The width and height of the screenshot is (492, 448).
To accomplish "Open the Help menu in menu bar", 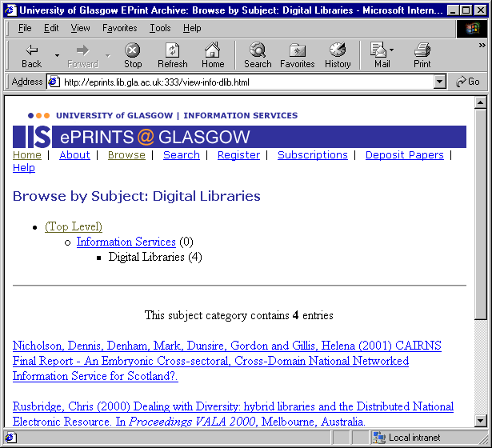I will 192,28.
